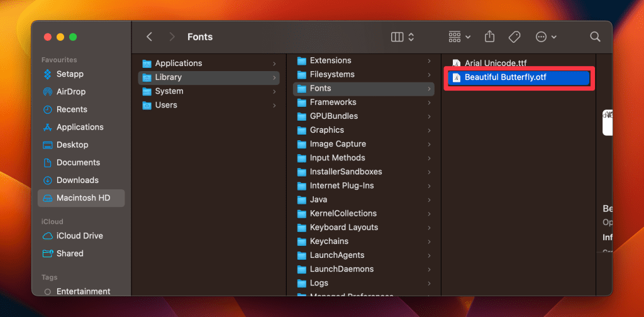The width and height of the screenshot is (644, 317).
Task: Click Macintosh HD in sidebar
Action: (82, 198)
